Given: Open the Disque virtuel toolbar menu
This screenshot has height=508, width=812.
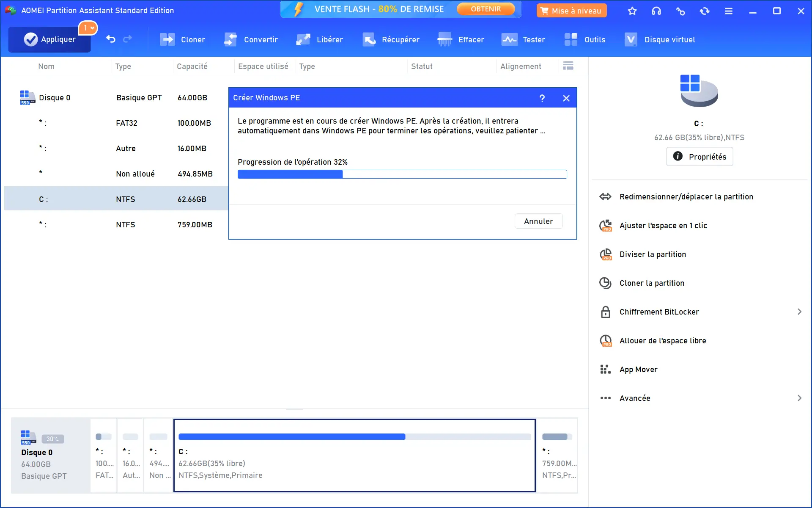Looking at the screenshot, I should (x=660, y=39).
